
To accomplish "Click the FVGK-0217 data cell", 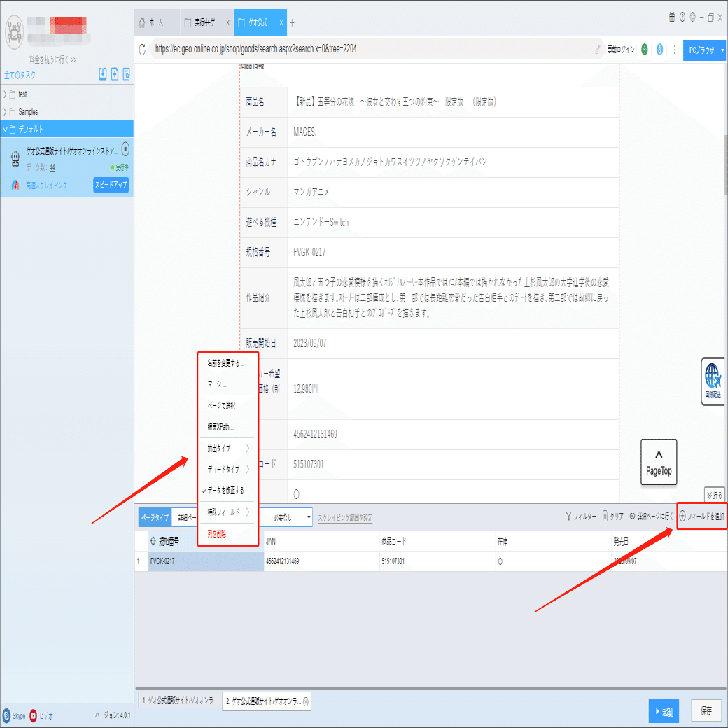I will coord(206,561).
